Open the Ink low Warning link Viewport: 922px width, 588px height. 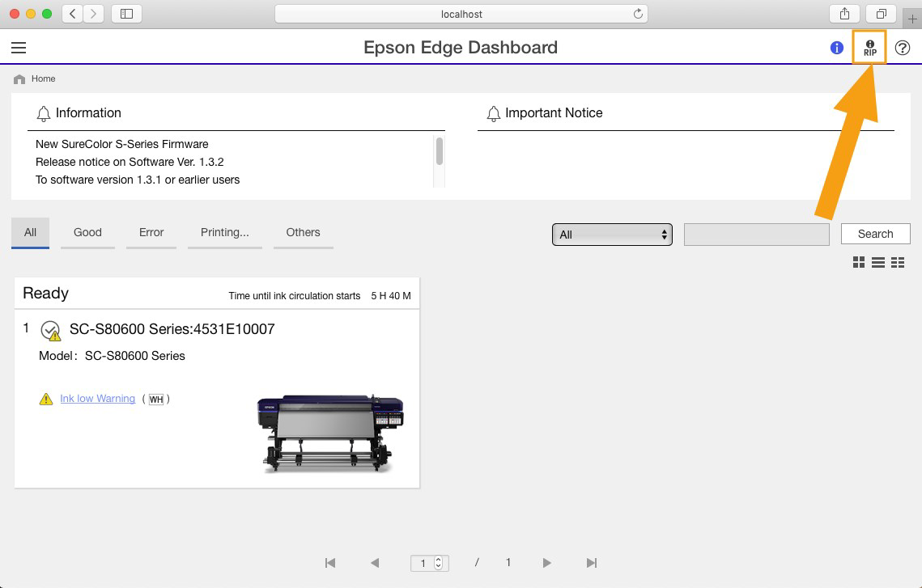[97, 398]
